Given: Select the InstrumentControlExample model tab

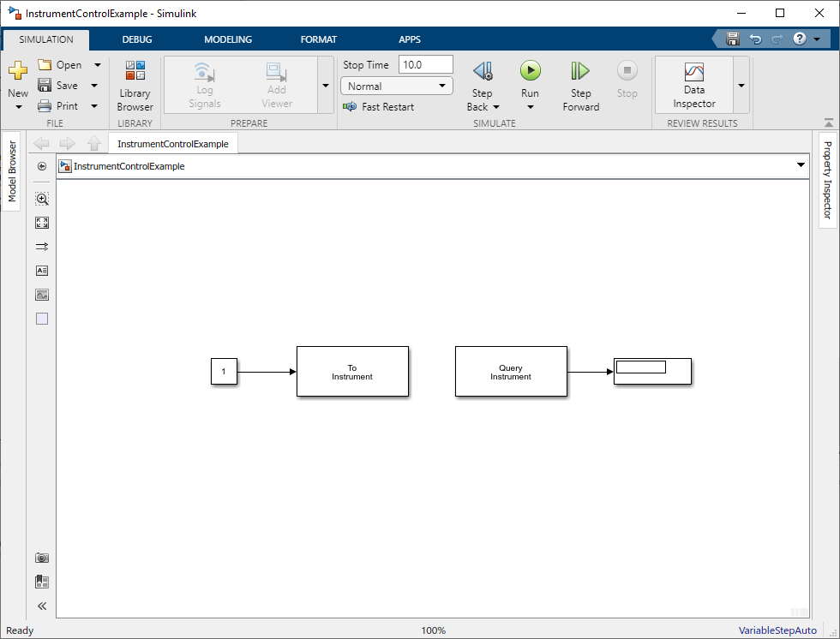Looking at the screenshot, I should pyautogui.click(x=173, y=144).
